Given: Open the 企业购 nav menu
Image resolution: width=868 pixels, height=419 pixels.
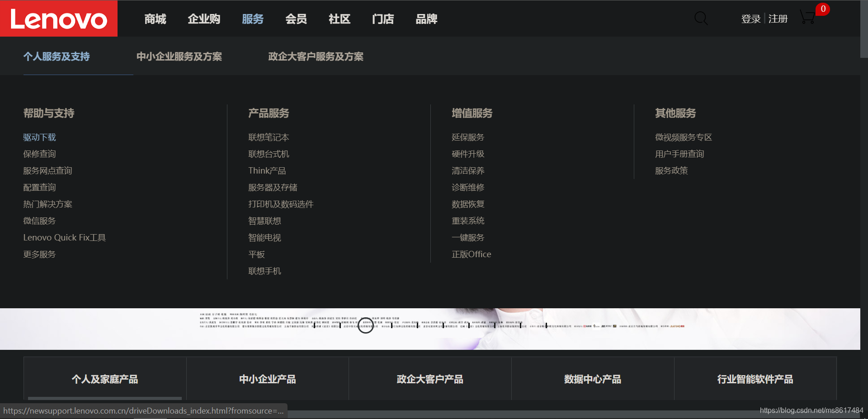Looking at the screenshot, I should pyautogui.click(x=204, y=19).
